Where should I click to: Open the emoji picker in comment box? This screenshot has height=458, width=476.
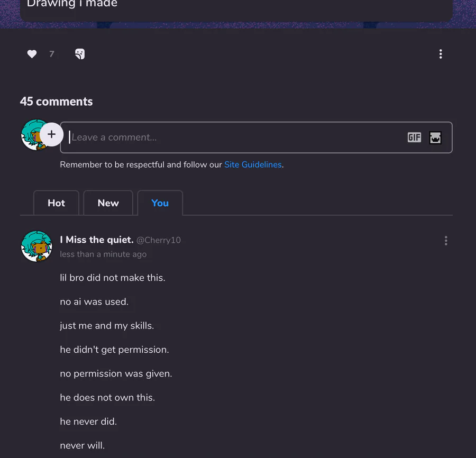[435, 138]
